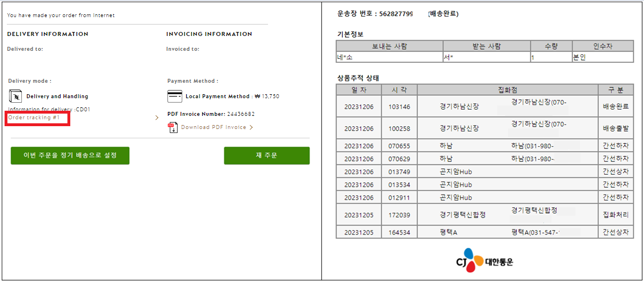Click the 구 분 column header
The image size is (644, 282).
pyautogui.click(x=615, y=90)
